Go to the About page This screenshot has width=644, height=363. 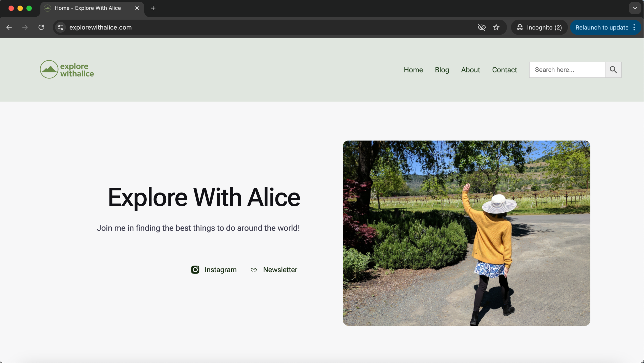point(470,70)
